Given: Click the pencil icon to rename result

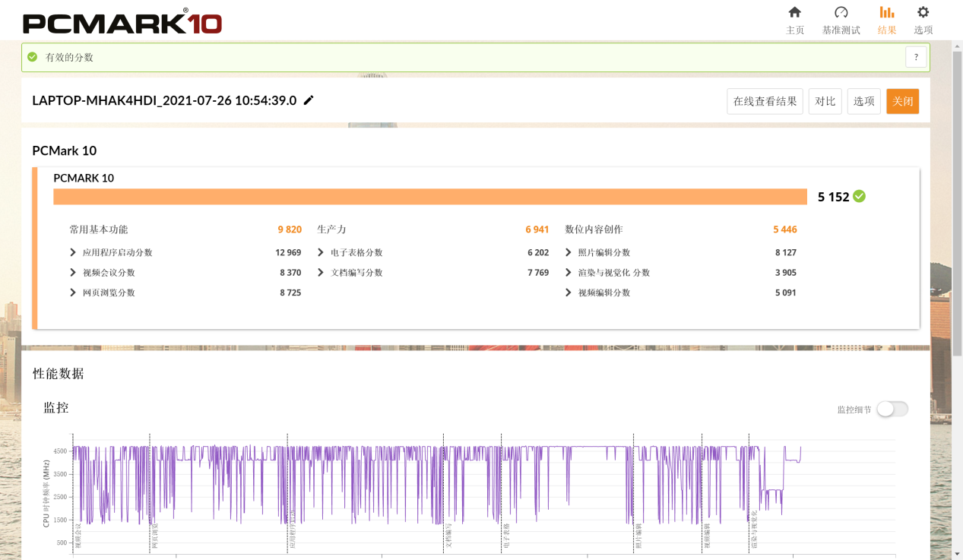Looking at the screenshot, I should pyautogui.click(x=309, y=100).
